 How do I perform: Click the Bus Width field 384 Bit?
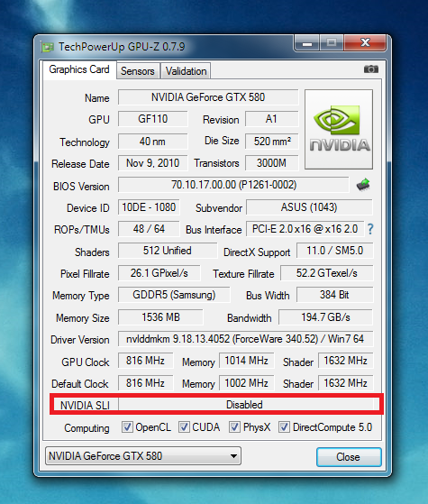(335, 295)
